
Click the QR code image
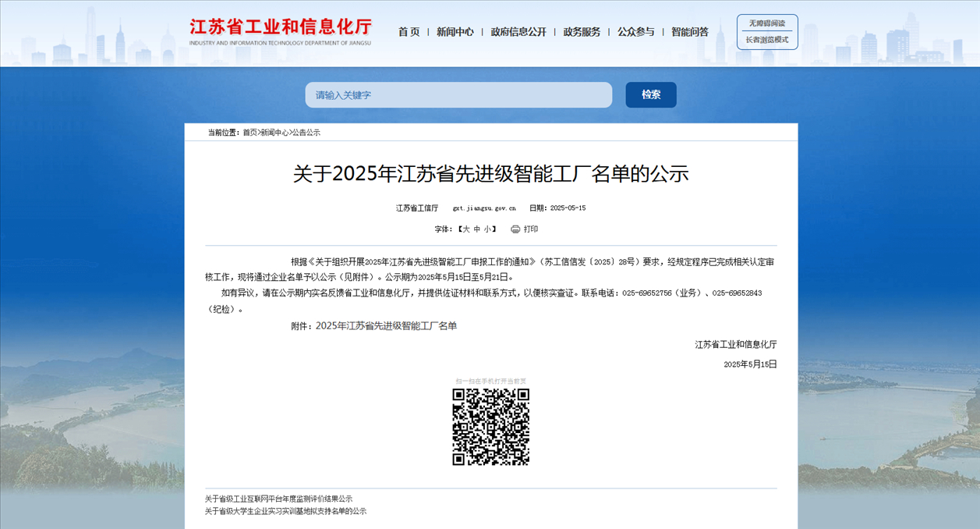click(491, 427)
